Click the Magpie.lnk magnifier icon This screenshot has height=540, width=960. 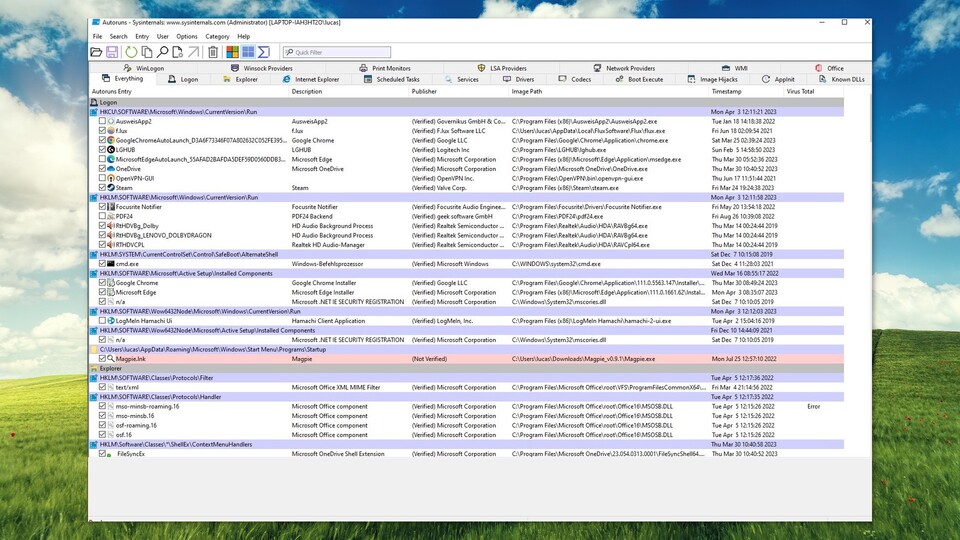pos(111,359)
